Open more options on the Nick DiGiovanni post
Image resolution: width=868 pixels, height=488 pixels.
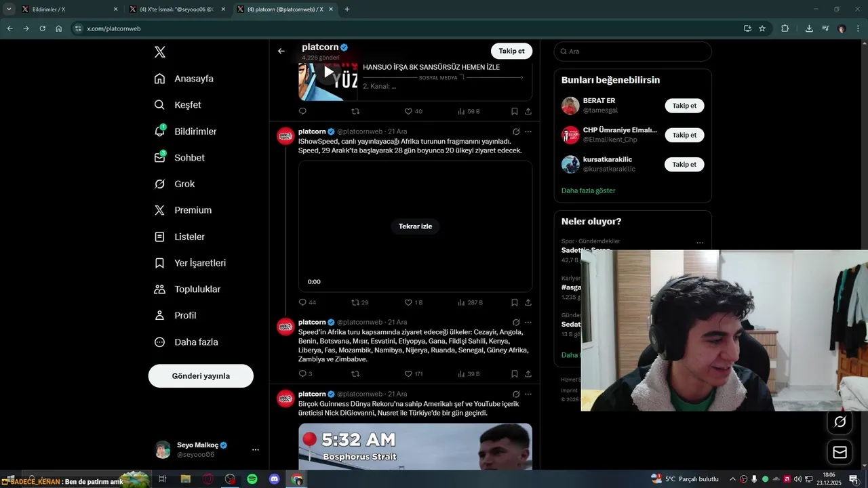[x=528, y=394]
